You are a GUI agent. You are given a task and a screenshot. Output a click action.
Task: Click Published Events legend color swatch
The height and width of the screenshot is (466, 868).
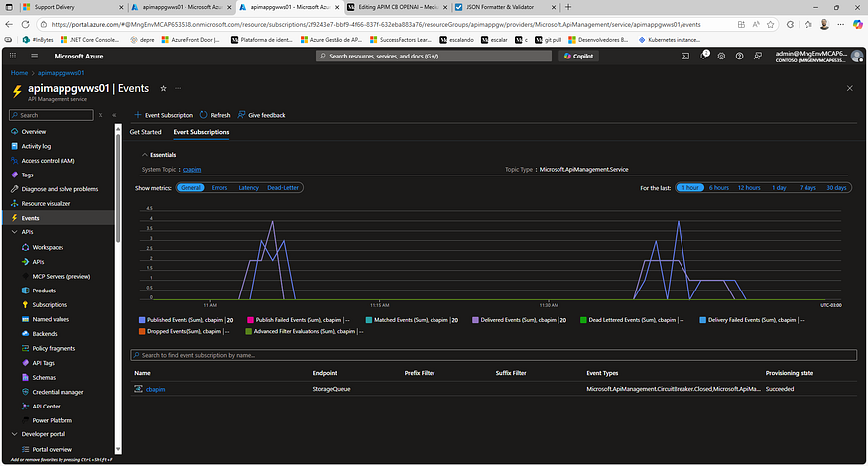[x=142, y=320]
